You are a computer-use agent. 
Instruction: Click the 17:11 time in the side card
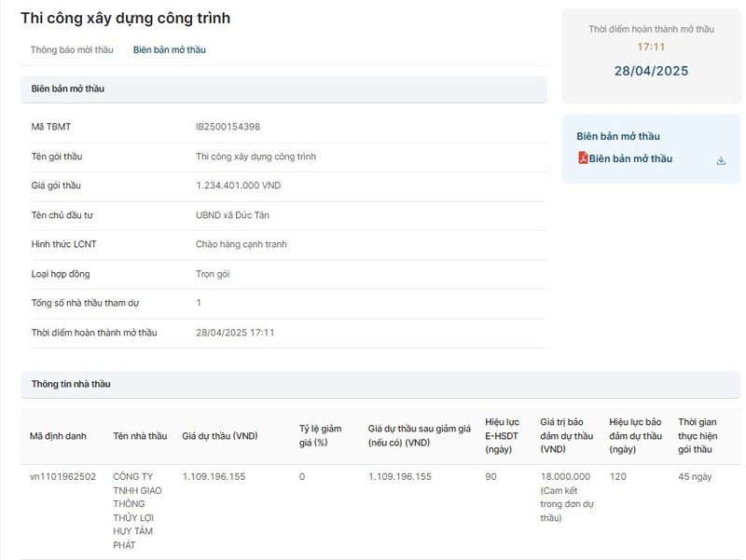(651, 48)
